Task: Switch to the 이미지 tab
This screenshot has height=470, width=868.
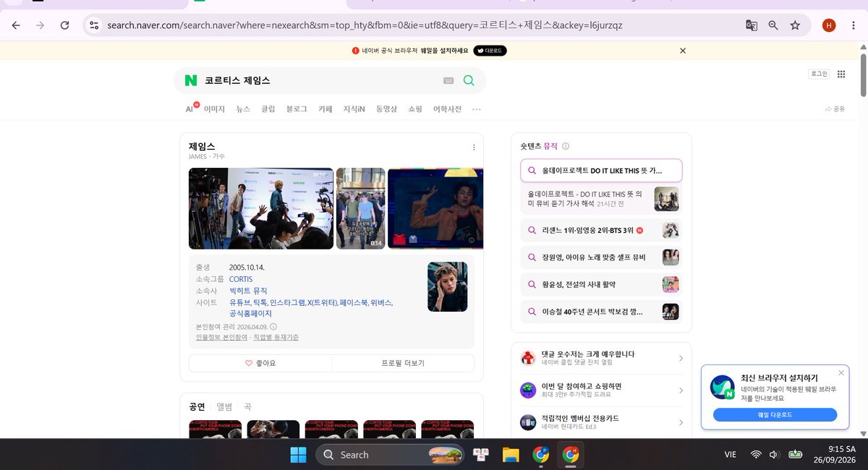Action: click(x=214, y=109)
